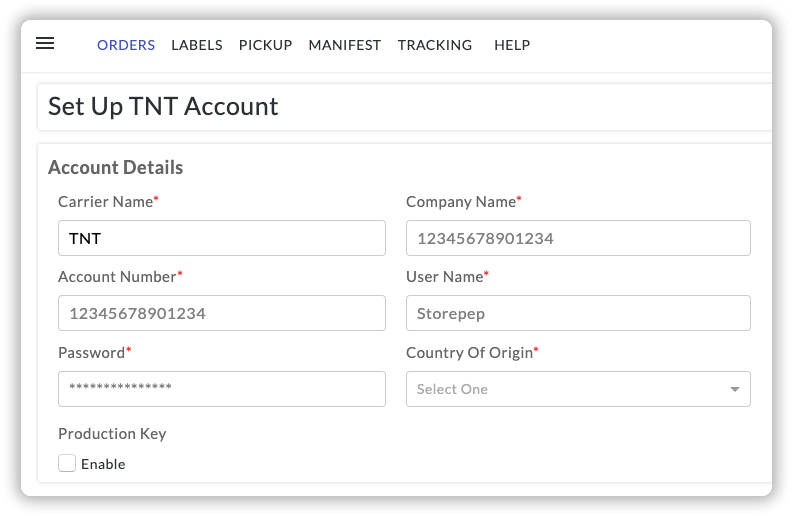Open the Country Of Origin dropdown

578,389
